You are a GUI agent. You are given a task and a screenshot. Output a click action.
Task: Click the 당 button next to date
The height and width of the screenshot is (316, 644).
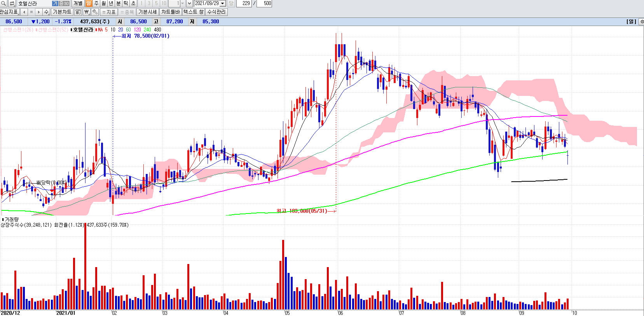tap(231, 3)
